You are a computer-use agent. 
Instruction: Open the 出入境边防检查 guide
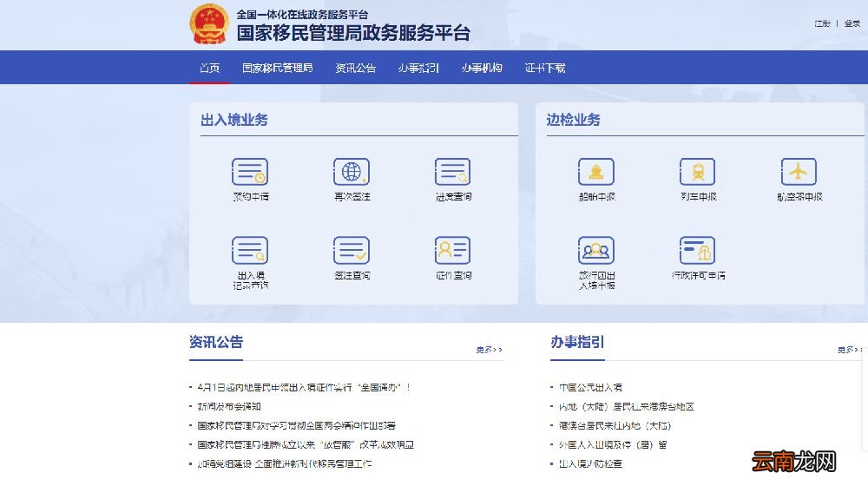tap(590, 463)
